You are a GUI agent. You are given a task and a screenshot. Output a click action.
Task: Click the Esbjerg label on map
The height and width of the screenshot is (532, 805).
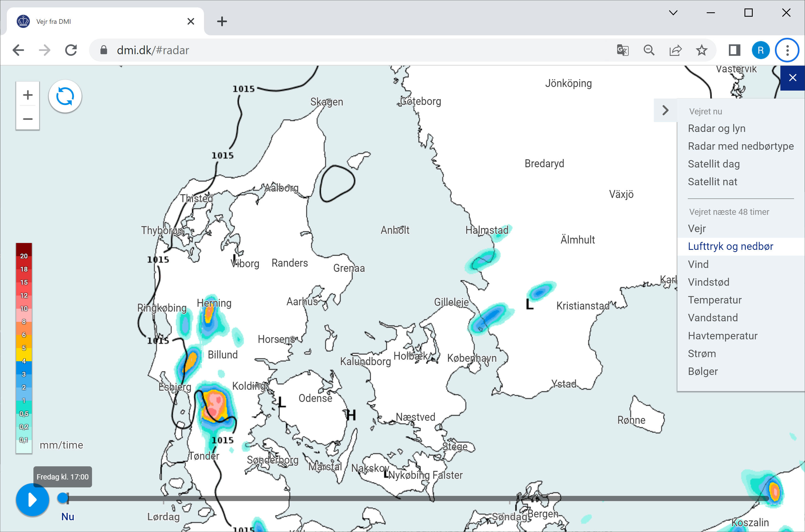[x=175, y=387]
